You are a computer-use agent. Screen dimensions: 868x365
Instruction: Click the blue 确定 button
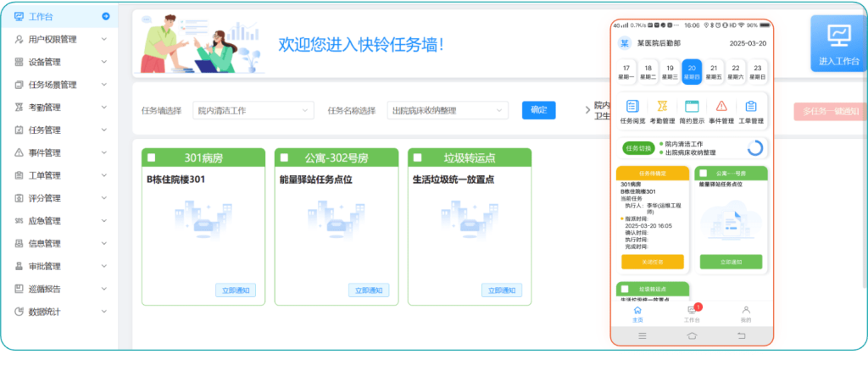[538, 109]
